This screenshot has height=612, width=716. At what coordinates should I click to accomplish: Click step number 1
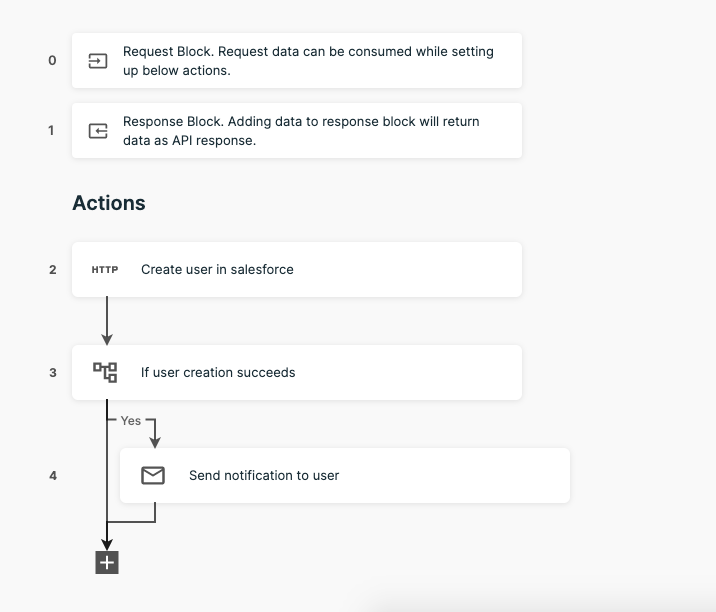click(x=52, y=130)
